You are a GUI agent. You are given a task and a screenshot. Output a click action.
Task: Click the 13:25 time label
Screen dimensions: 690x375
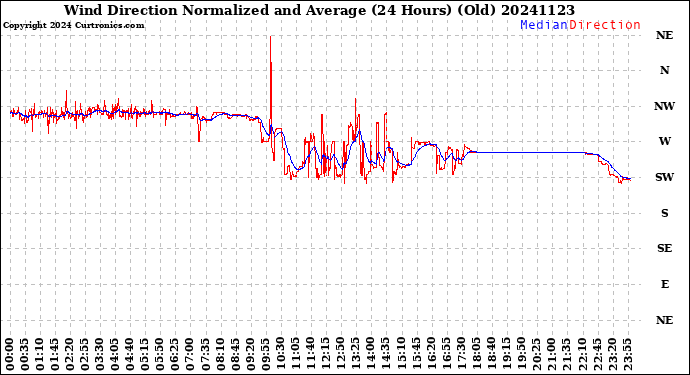[356, 354]
